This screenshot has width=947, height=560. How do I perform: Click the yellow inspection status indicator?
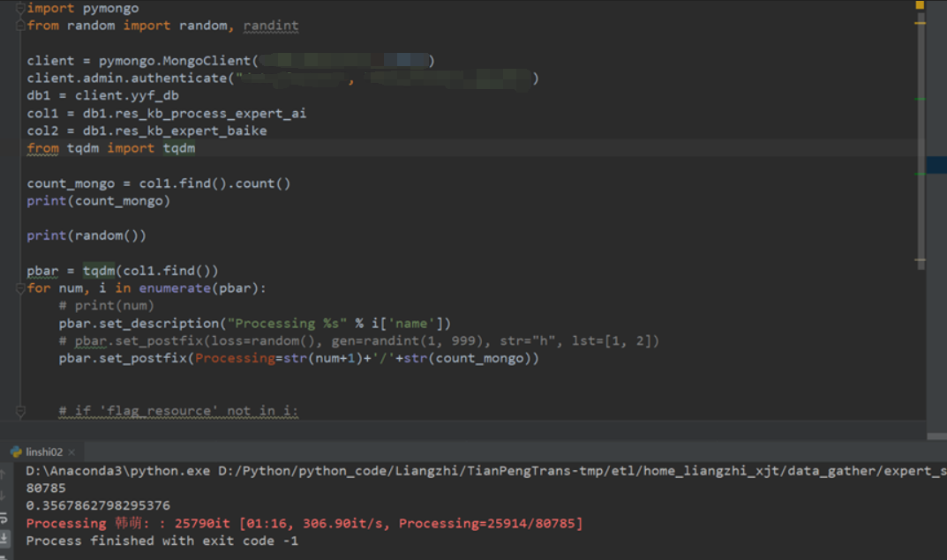click(x=920, y=5)
